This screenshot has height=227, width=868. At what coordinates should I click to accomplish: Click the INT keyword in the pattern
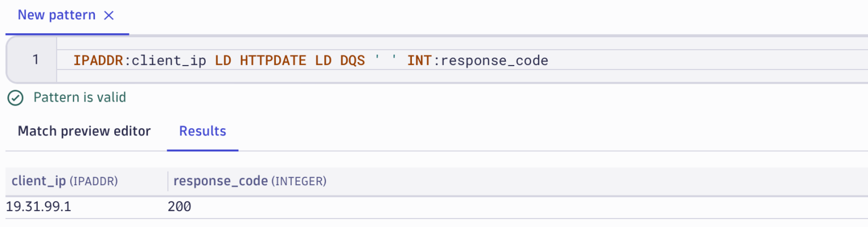pyautogui.click(x=419, y=60)
